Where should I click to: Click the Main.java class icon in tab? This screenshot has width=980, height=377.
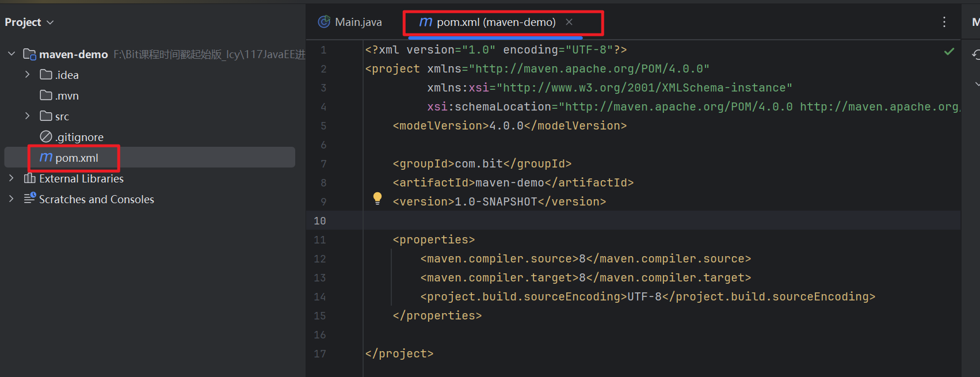325,22
